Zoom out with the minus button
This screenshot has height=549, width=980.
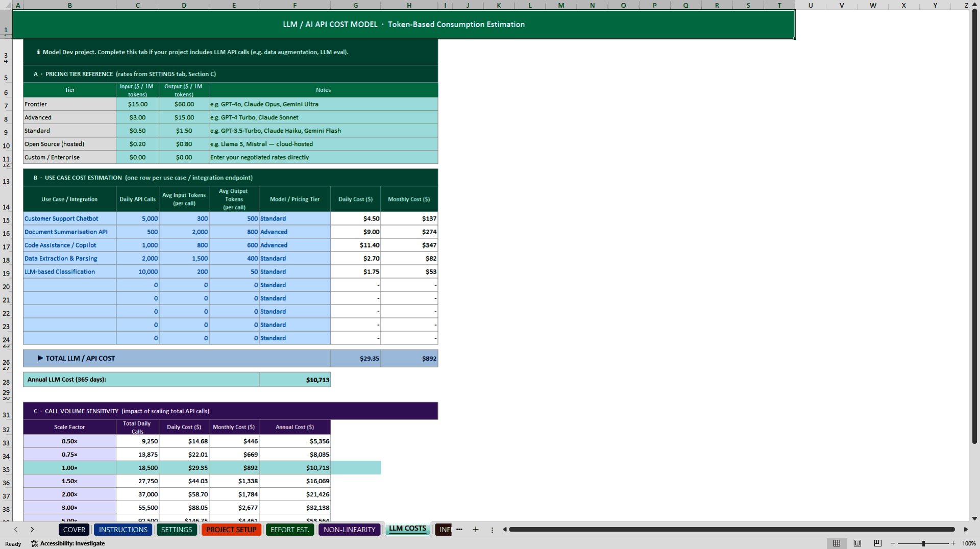(893, 543)
